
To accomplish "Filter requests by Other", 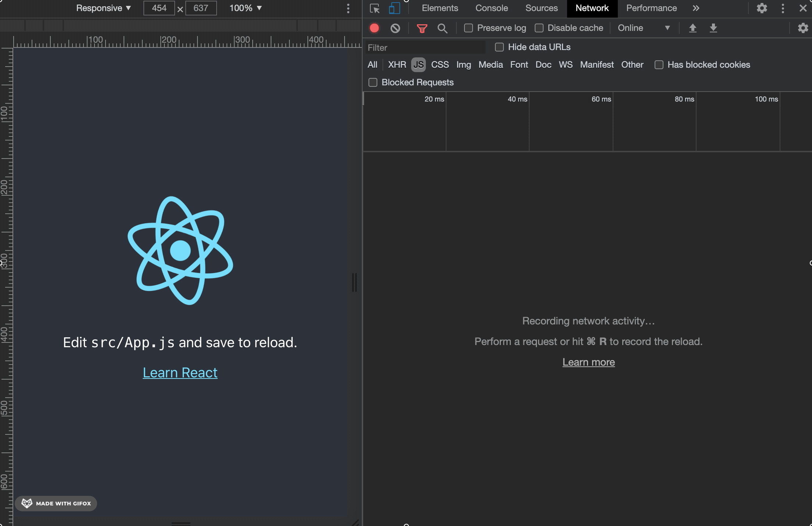I will [x=632, y=65].
